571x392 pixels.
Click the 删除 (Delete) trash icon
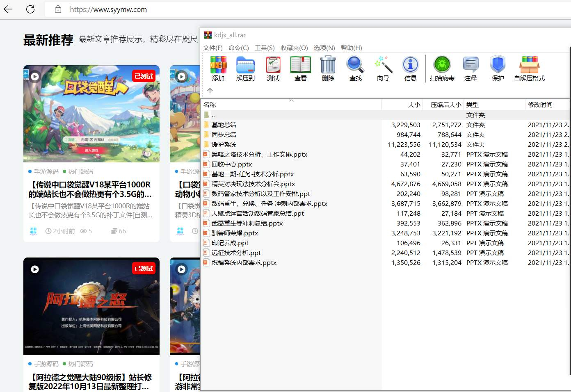tap(328, 65)
